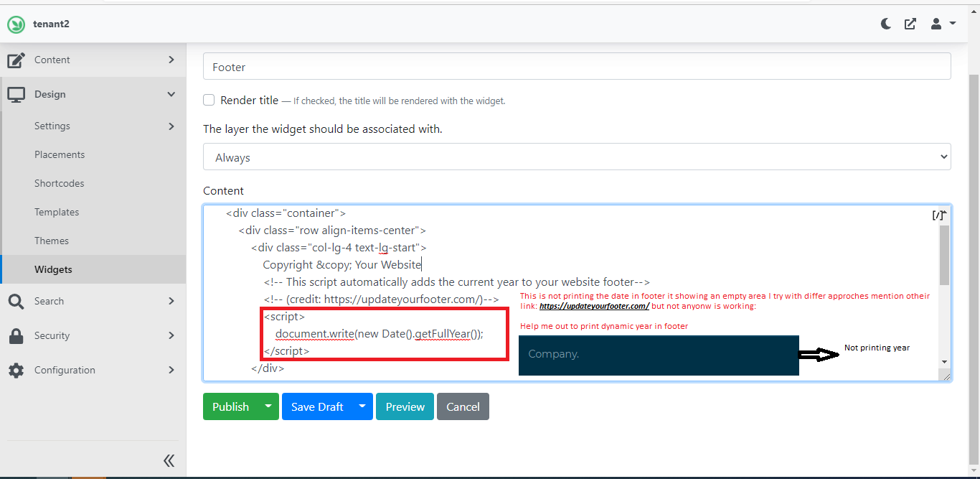This screenshot has height=479, width=980.
Task: Click the Security lock icon
Action: pos(16,335)
